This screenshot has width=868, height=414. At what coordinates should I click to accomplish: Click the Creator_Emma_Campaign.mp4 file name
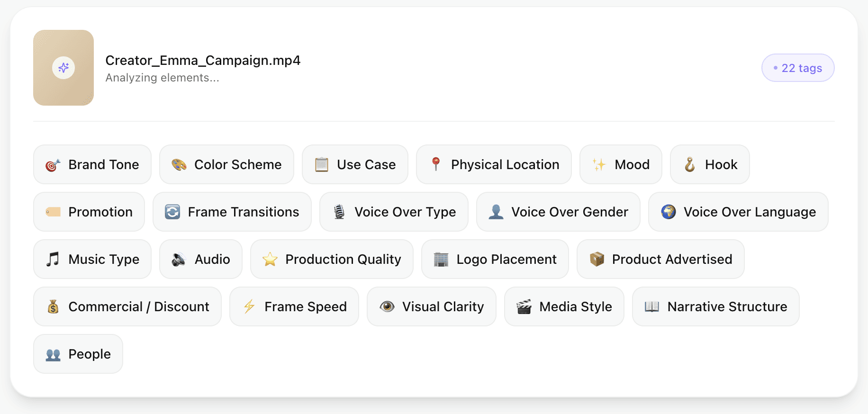pyautogui.click(x=203, y=61)
